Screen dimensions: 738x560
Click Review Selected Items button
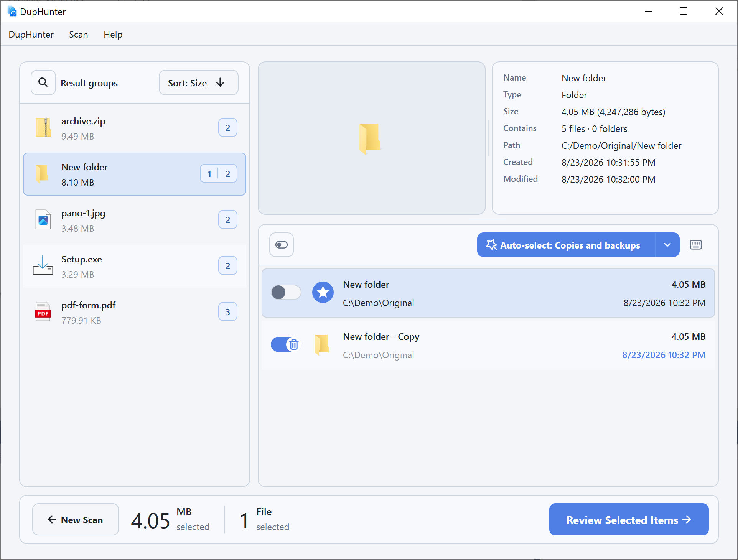629,519
